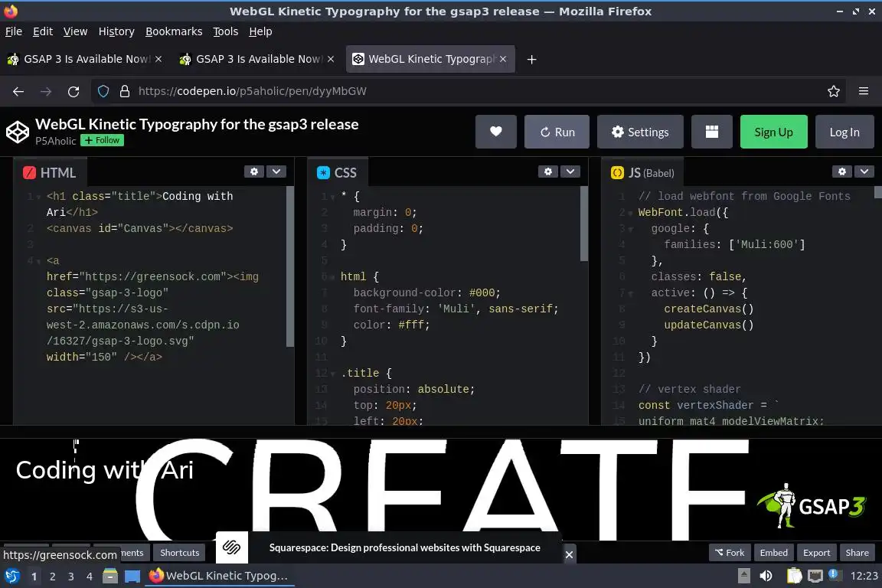Image resolution: width=882 pixels, height=588 pixels.
Task: Open HTML editor settings gear
Action: point(254,171)
